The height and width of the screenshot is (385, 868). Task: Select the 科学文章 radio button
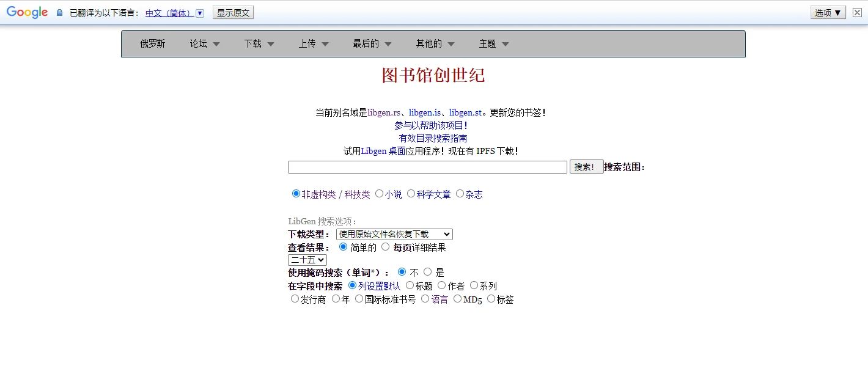pos(411,194)
